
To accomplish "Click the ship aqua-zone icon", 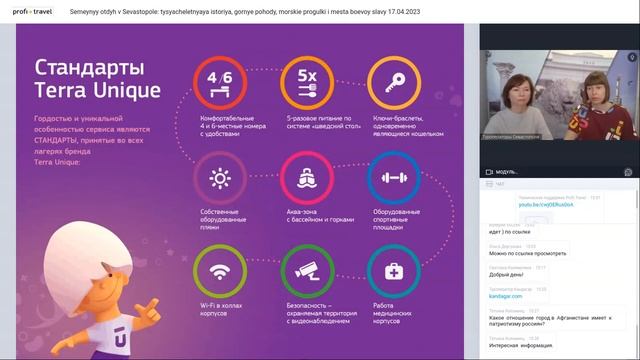I will coord(307,178).
